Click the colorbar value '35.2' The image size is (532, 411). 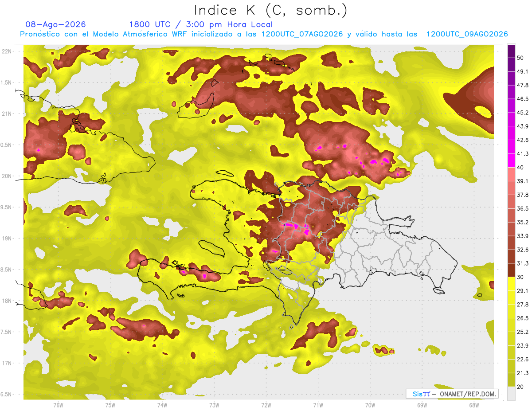pyautogui.click(x=523, y=223)
